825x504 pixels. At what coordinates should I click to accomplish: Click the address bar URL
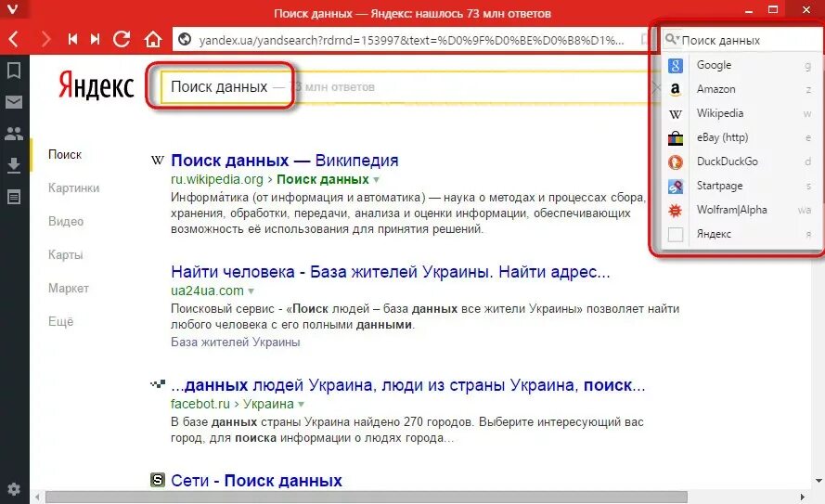411,40
